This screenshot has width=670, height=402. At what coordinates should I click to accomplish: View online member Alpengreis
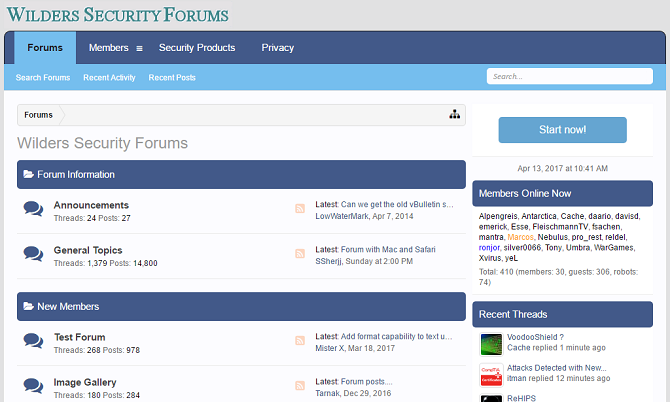coord(498,216)
